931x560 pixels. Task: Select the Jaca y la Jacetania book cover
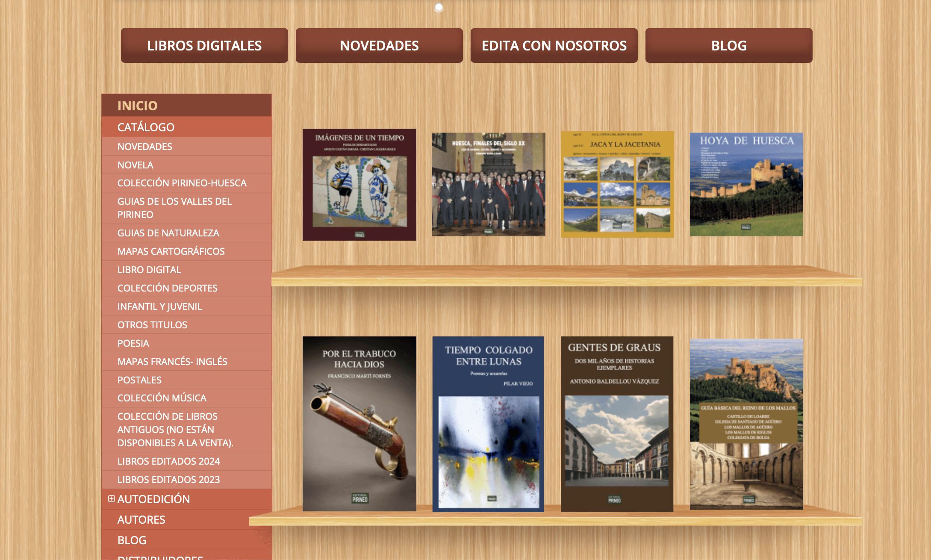[617, 184]
